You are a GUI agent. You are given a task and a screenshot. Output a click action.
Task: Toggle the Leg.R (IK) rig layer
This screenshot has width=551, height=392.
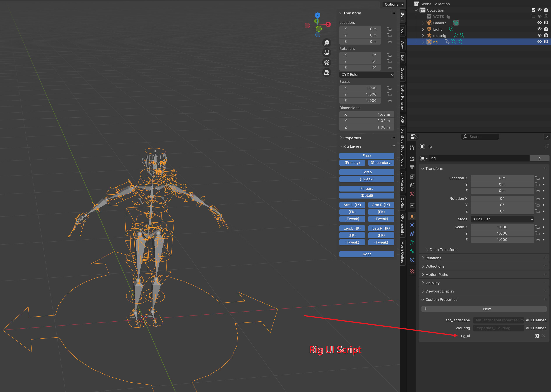[381, 228]
